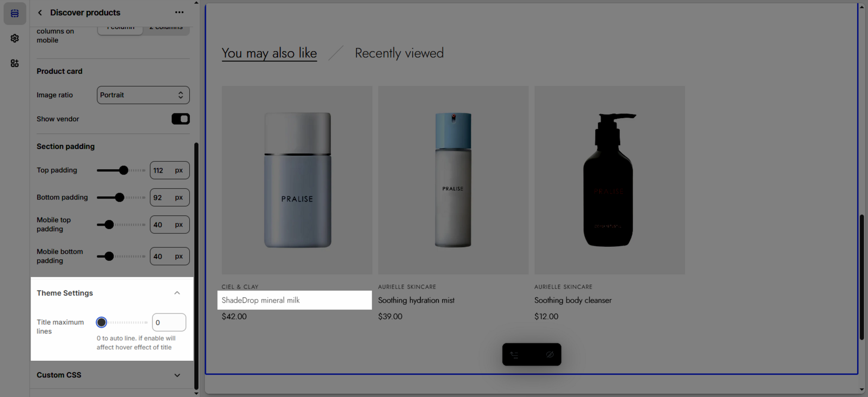Toggle the Show vendor switch
Image resolution: width=868 pixels, height=397 pixels.
point(180,119)
